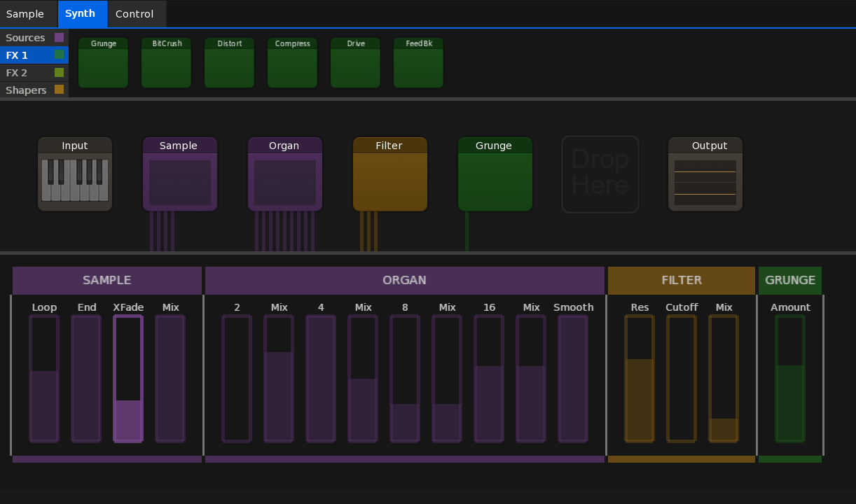Image resolution: width=856 pixels, height=504 pixels.
Task: Click the Output module in chain
Action: (705, 174)
